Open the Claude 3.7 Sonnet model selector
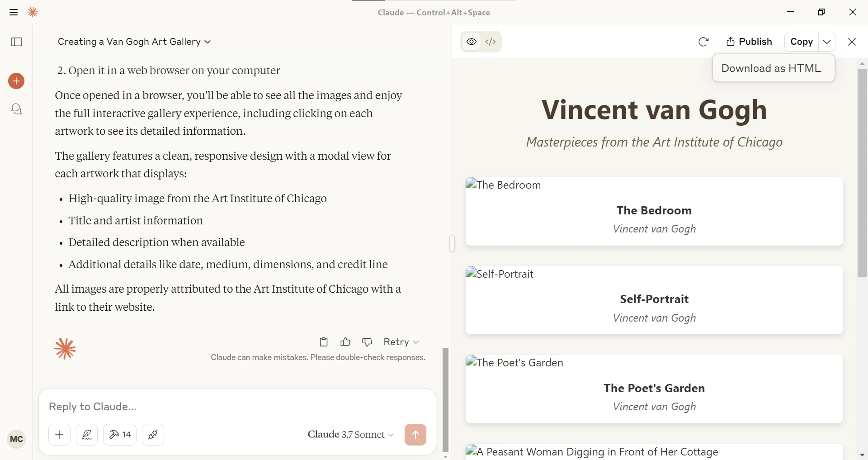This screenshot has width=868, height=460. 350,435
